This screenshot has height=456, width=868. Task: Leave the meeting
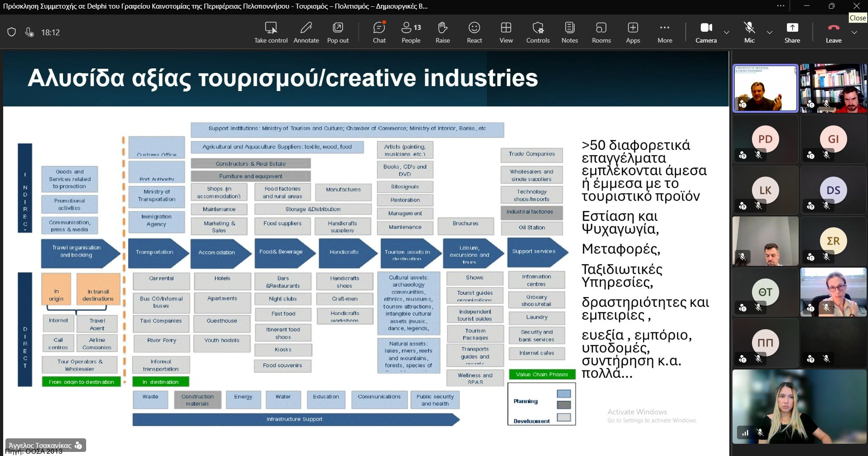pos(833,32)
